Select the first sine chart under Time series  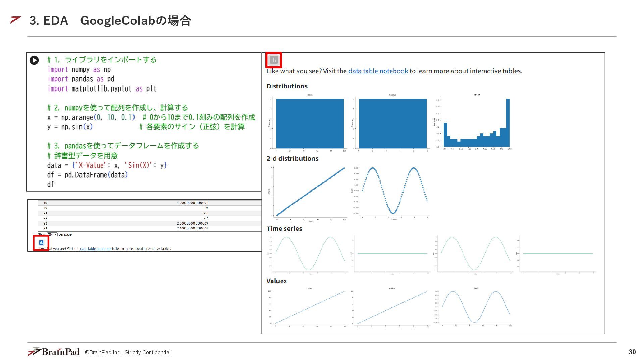(309, 254)
